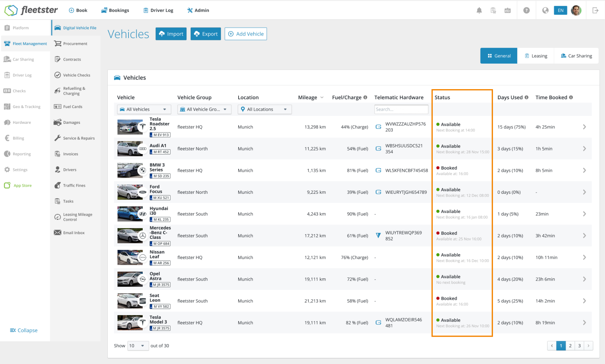Open Fuel Cards in sidebar
Viewport: 605px width, 364px height.
(68, 107)
